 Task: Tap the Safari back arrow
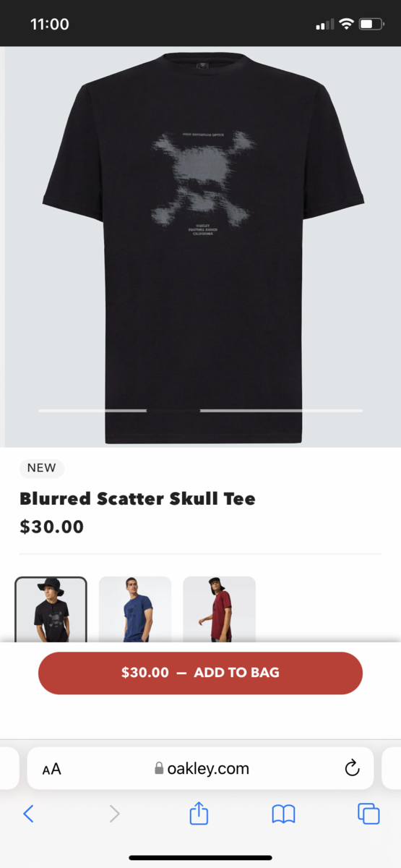28,814
